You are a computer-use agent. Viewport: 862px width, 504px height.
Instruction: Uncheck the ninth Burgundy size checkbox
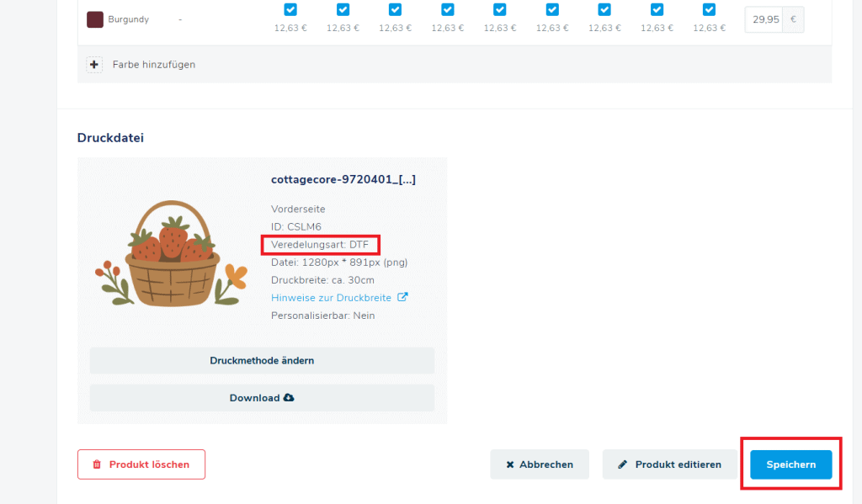coord(709,9)
